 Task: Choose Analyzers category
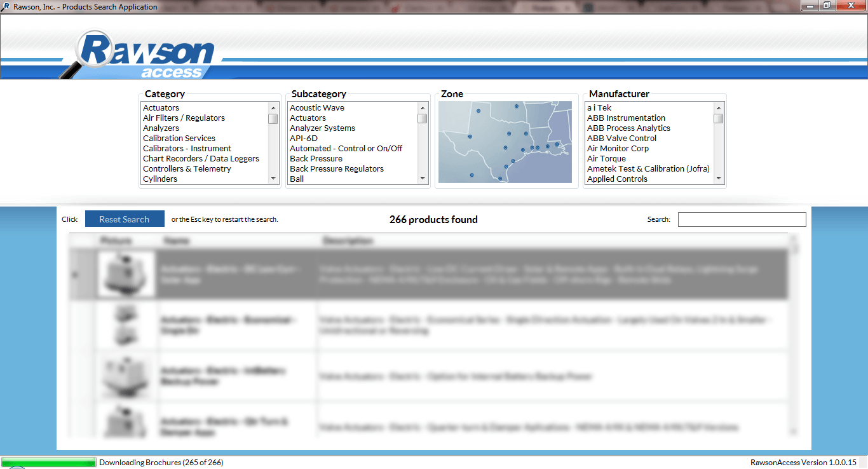[x=161, y=128]
